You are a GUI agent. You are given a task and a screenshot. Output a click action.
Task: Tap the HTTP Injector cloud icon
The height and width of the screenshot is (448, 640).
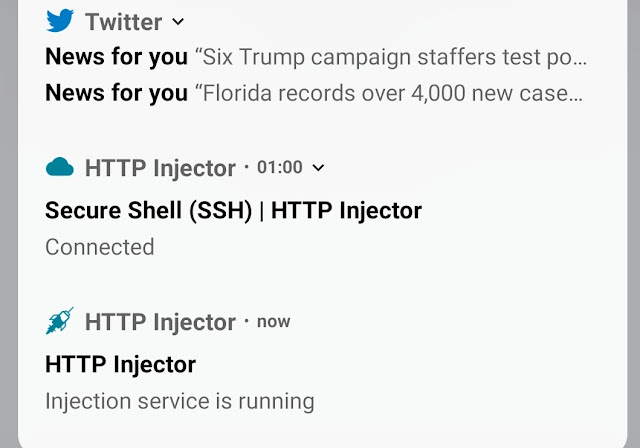[x=60, y=167]
